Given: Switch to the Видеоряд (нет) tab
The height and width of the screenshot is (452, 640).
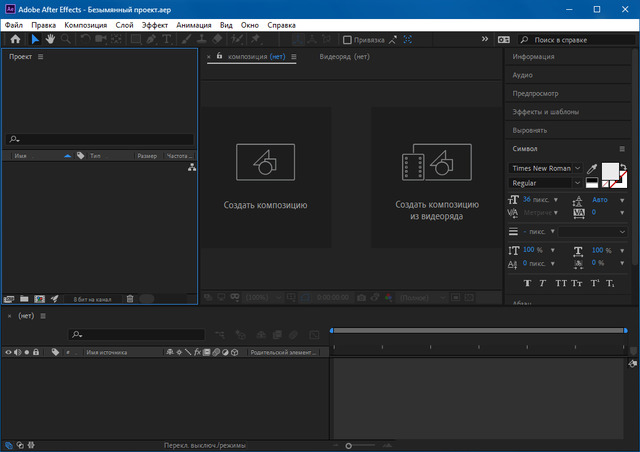Looking at the screenshot, I should click(344, 57).
